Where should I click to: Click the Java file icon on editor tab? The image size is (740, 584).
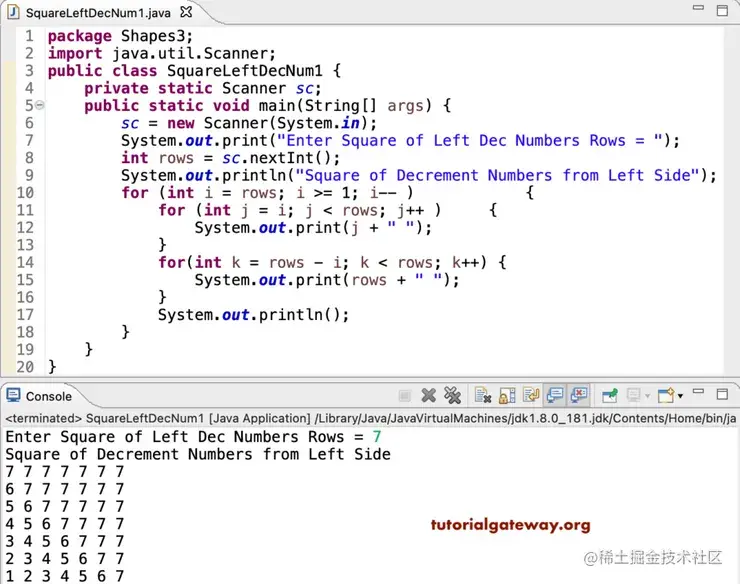coord(13,12)
